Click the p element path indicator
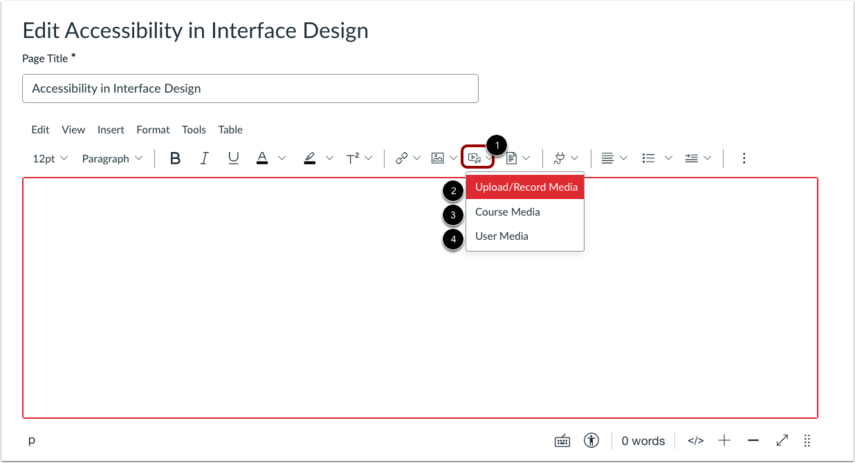The width and height of the screenshot is (855, 463). click(32, 441)
